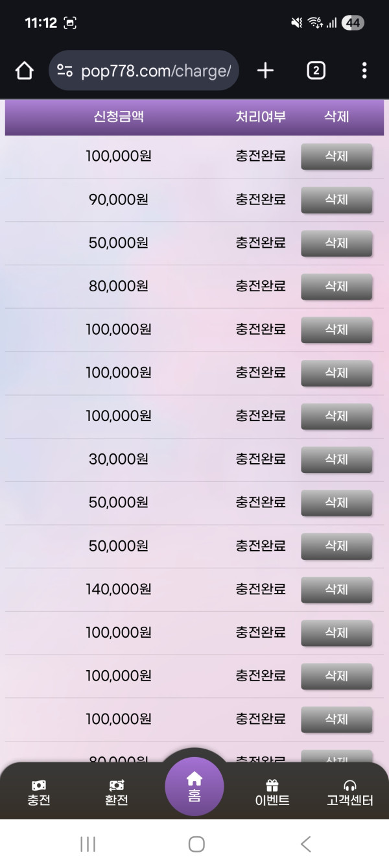Go to 환전 in bottom navigation
The width and height of the screenshot is (389, 868).
point(117,793)
